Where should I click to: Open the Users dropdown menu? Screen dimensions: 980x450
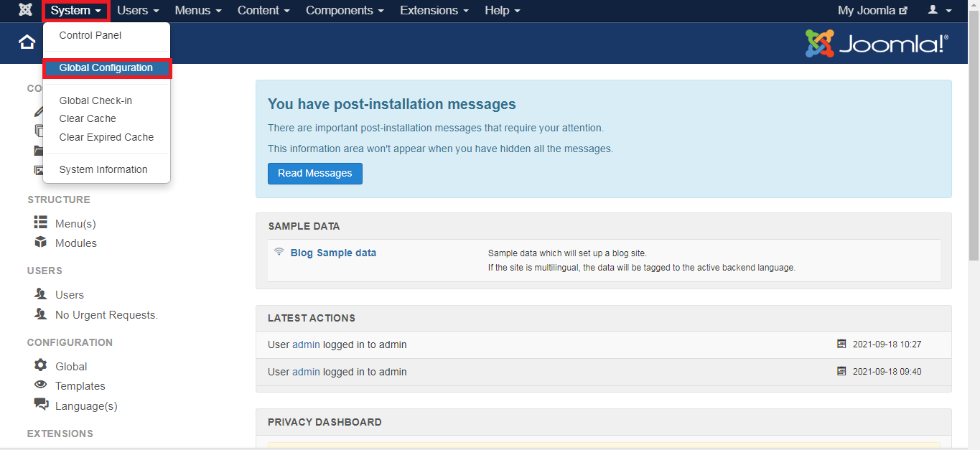138,11
